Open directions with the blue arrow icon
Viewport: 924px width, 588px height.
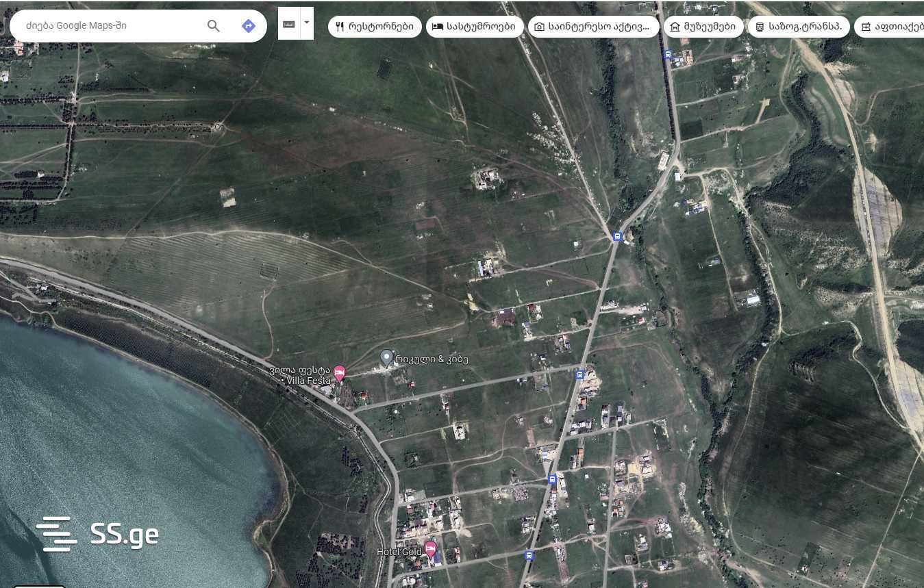249,26
